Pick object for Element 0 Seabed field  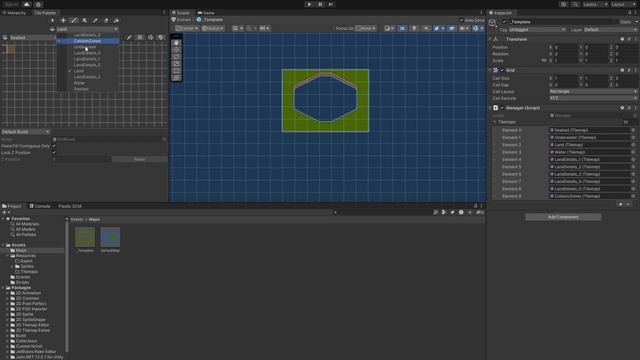point(633,130)
